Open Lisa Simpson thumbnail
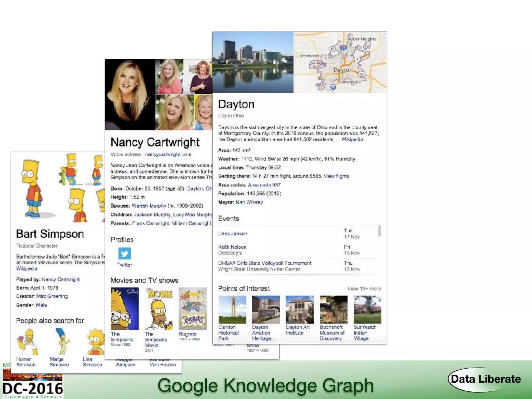 [95, 342]
